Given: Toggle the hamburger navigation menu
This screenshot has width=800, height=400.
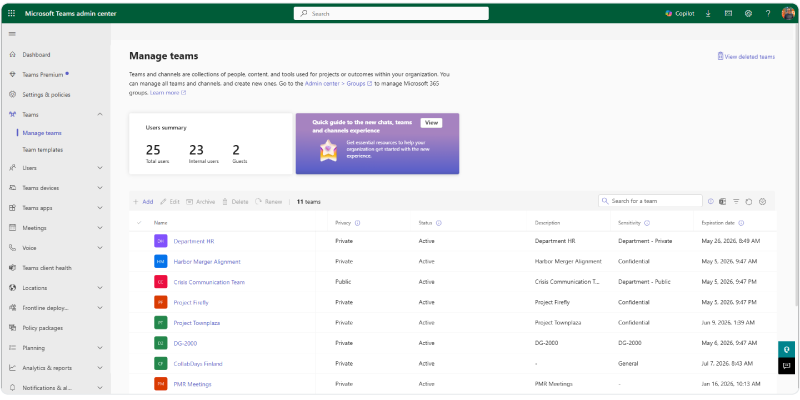Looking at the screenshot, I should tap(11, 34).
